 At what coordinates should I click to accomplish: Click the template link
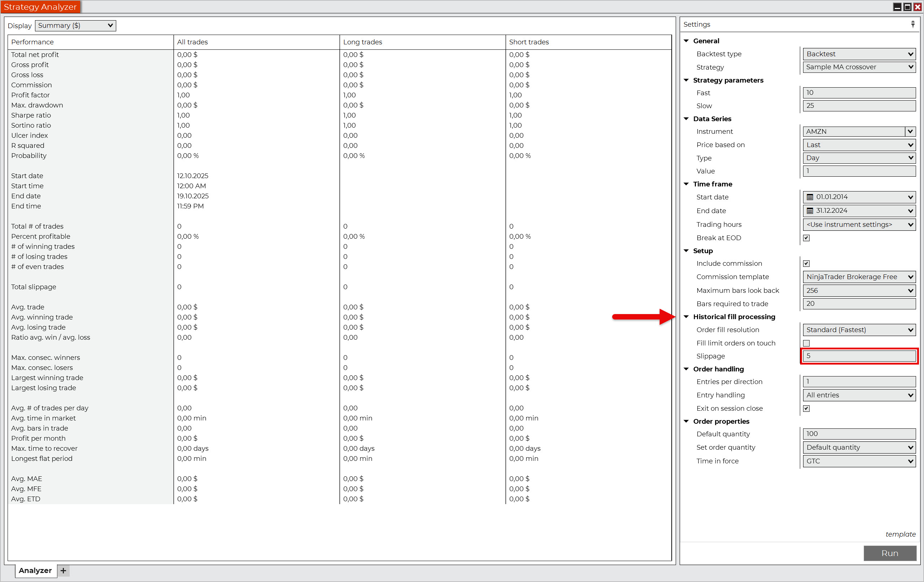point(900,534)
